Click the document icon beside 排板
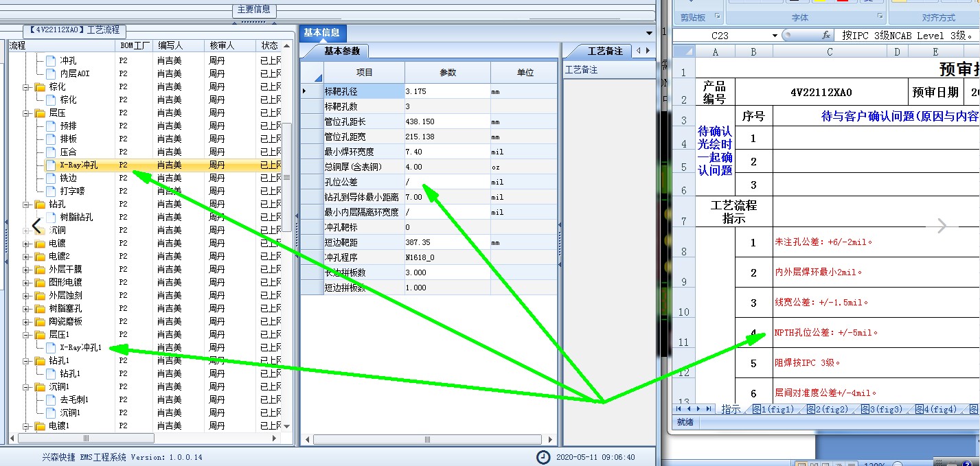The height and width of the screenshot is (466, 980). [x=50, y=139]
